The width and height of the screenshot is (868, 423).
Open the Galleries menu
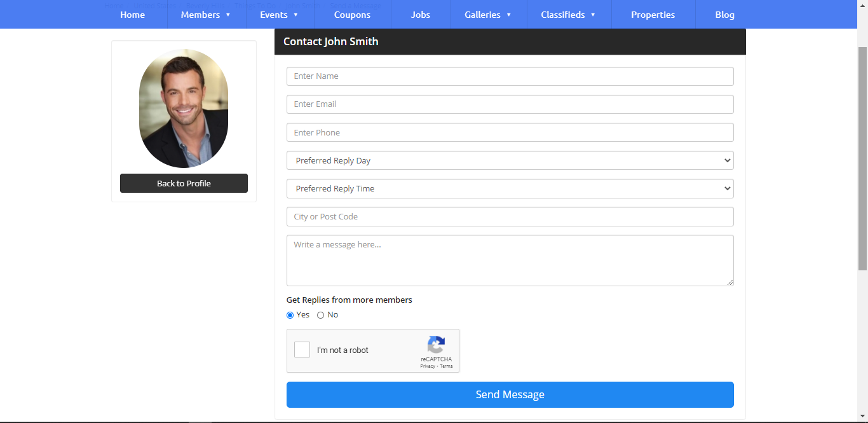coord(482,15)
